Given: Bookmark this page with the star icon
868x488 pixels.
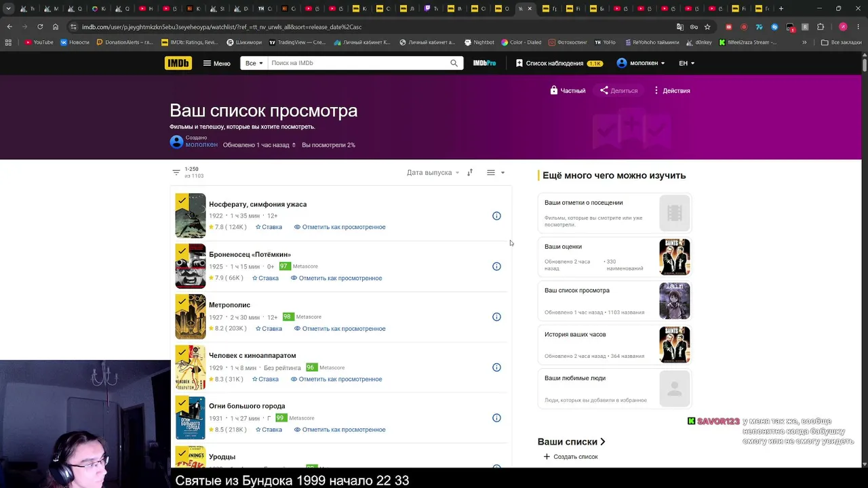Looking at the screenshot, I should pyautogui.click(x=707, y=27).
